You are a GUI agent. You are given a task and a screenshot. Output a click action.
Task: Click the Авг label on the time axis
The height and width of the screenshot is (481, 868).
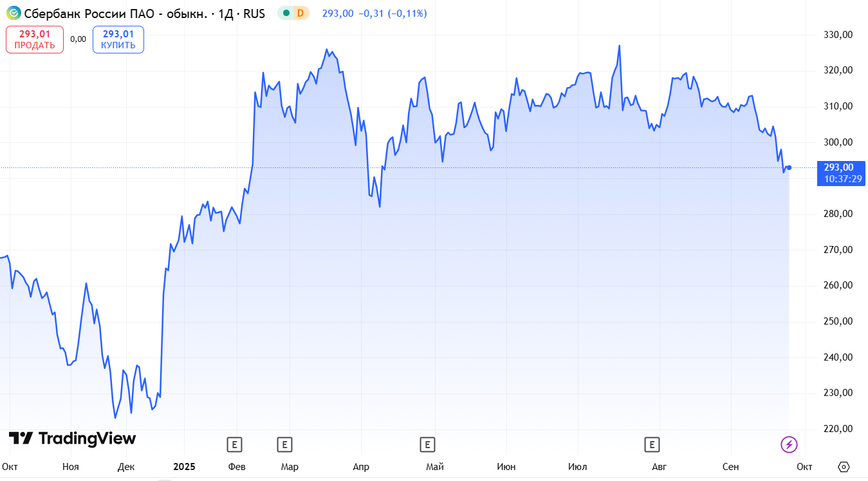[659, 467]
